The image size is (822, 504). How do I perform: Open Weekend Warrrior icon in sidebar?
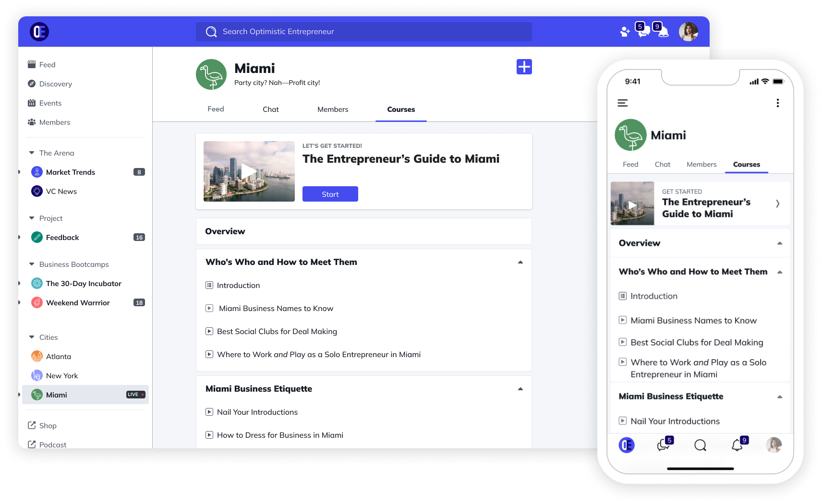pos(37,302)
